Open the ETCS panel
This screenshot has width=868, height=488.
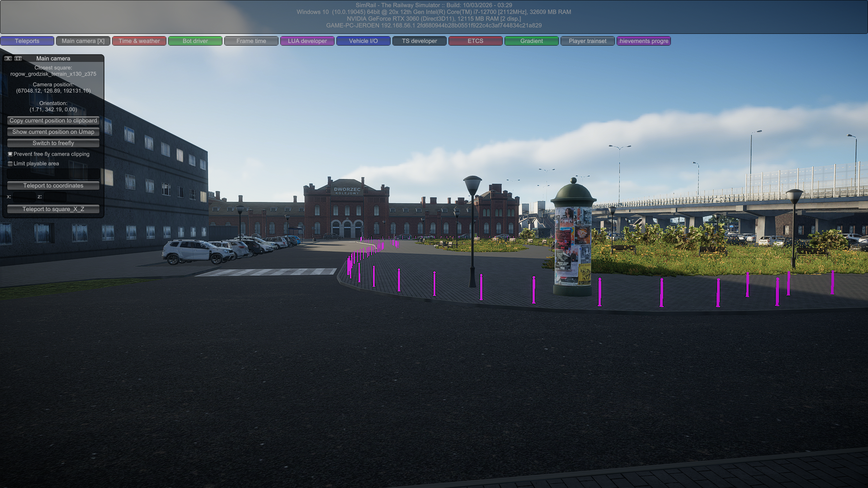tap(476, 41)
